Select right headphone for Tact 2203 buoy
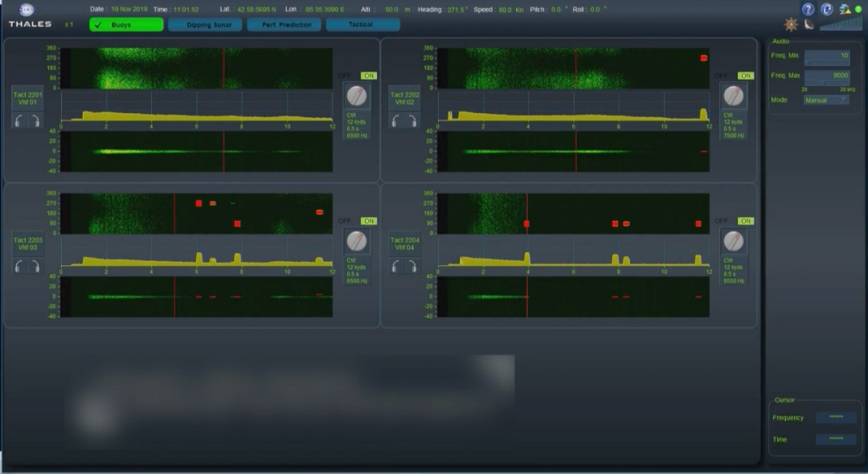The height and width of the screenshot is (474, 868). pyautogui.click(x=34, y=266)
